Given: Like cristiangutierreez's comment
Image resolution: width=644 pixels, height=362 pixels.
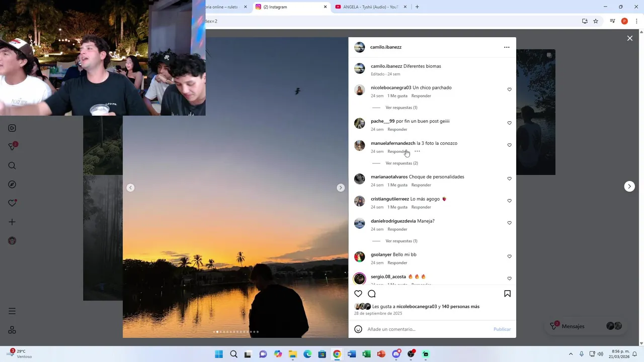Looking at the screenshot, I should pos(509,201).
